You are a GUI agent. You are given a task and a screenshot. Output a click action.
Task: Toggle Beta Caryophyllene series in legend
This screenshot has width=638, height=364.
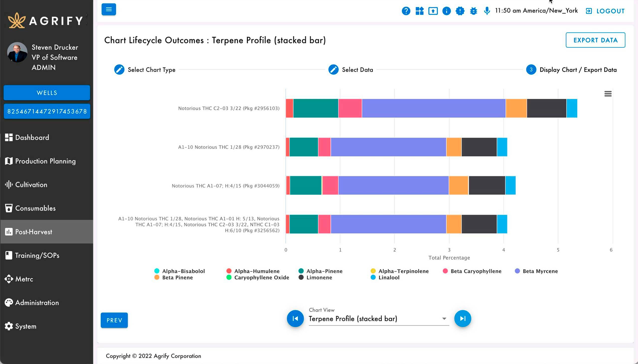pyautogui.click(x=472, y=271)
